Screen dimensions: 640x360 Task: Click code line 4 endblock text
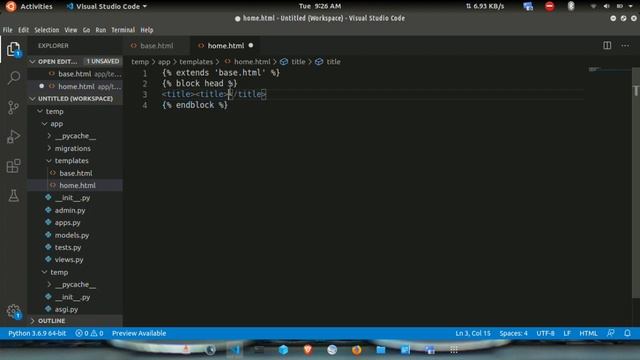(195, 105)
